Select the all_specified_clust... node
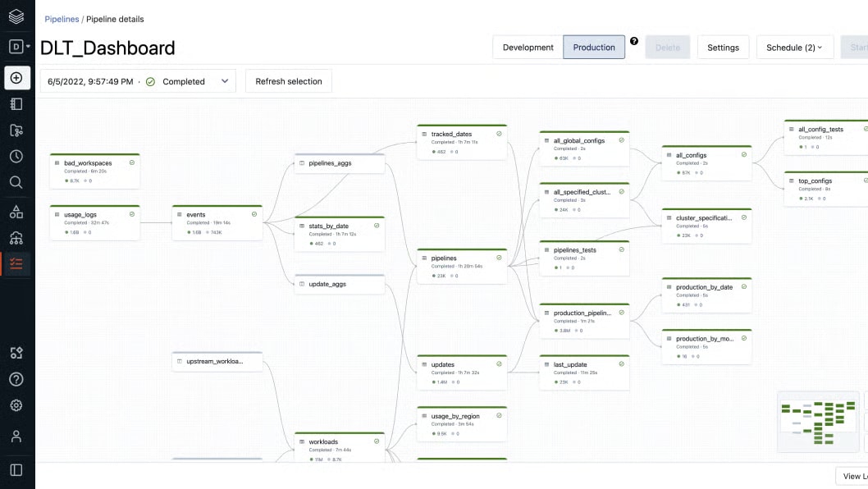This screenshot has height=489, width=868. coord(584,200)
